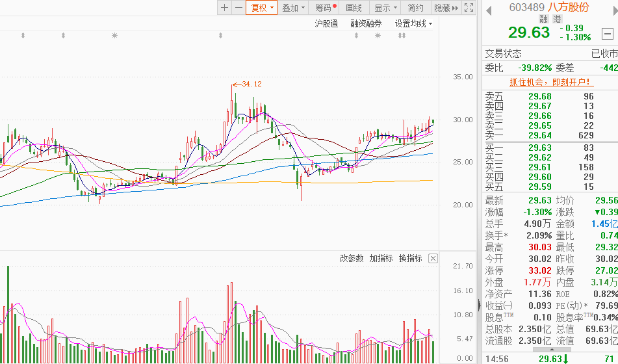618x364 pixels.
Task: Go to next stock with right arrow
Action: coord(615,10)
